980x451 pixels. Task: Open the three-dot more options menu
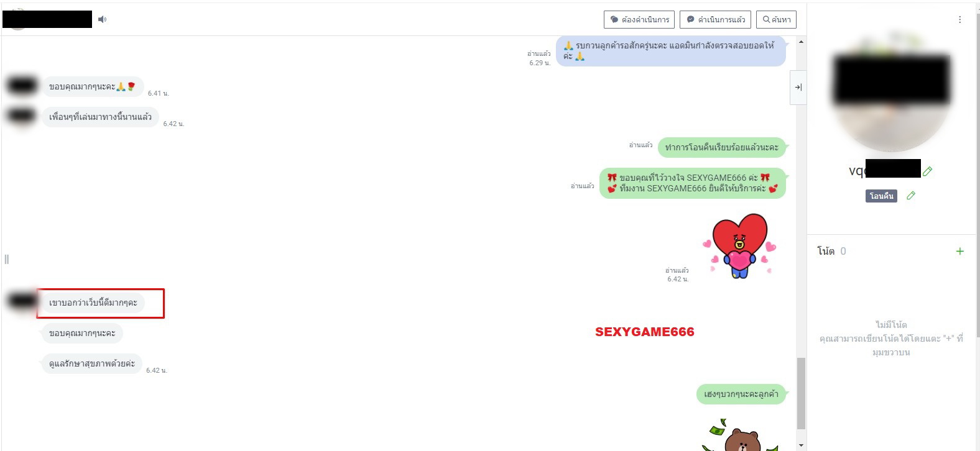pyautogui.click(x=959, y=20)
